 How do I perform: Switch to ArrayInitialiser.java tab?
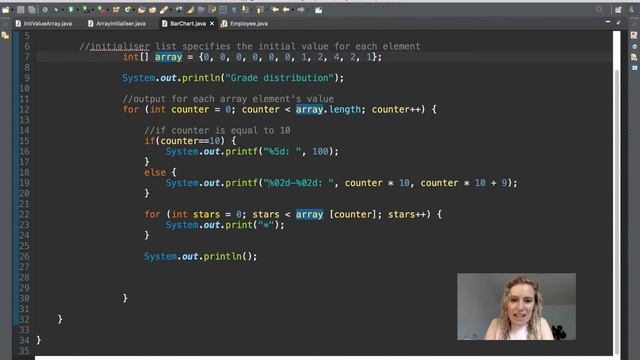pyautogui.click(x=117, y=24)
